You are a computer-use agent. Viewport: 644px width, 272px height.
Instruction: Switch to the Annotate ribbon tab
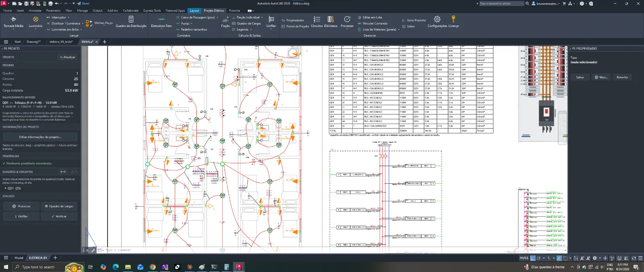click(x=35, y=10)
